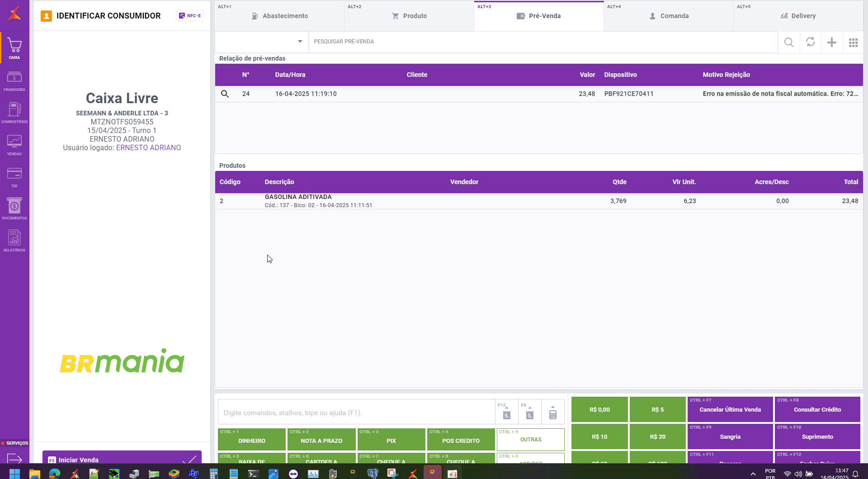Click the rejection message 'Erro na emissão de nota fiscal'
Viewport: 868px width, 479px height.
point(780,94)
